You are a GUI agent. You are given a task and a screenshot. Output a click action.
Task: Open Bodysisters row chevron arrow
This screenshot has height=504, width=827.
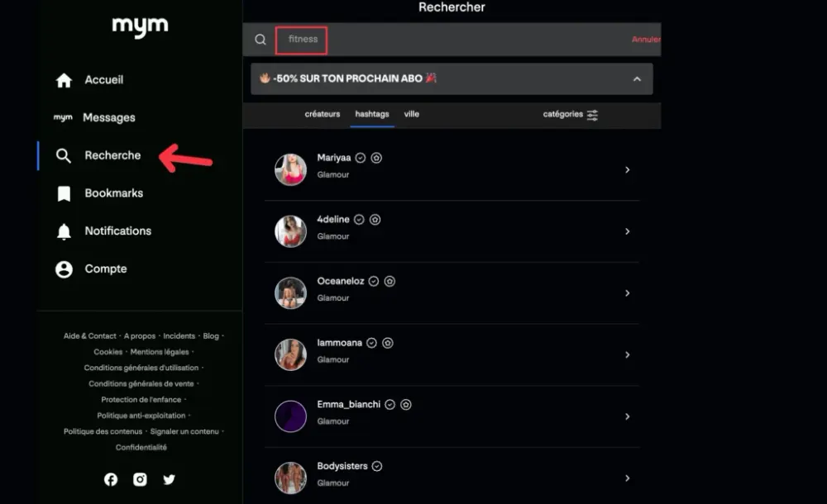pyautogui.click(x=628, y=478)
